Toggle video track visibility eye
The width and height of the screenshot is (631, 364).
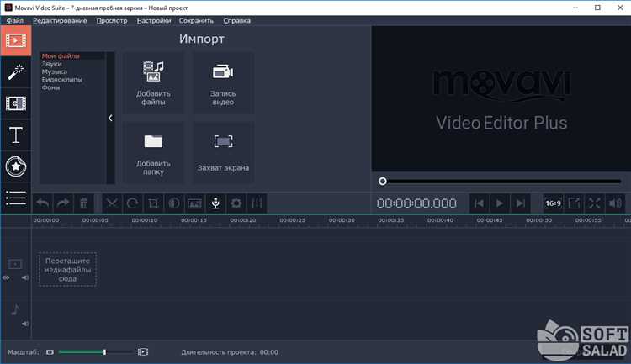(x=6, y=277)
